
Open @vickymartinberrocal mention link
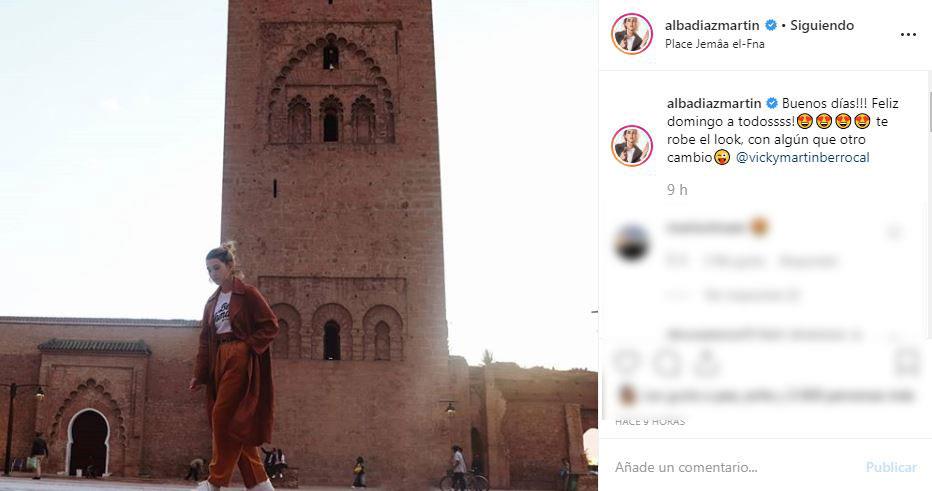click(x=802, y=158)
